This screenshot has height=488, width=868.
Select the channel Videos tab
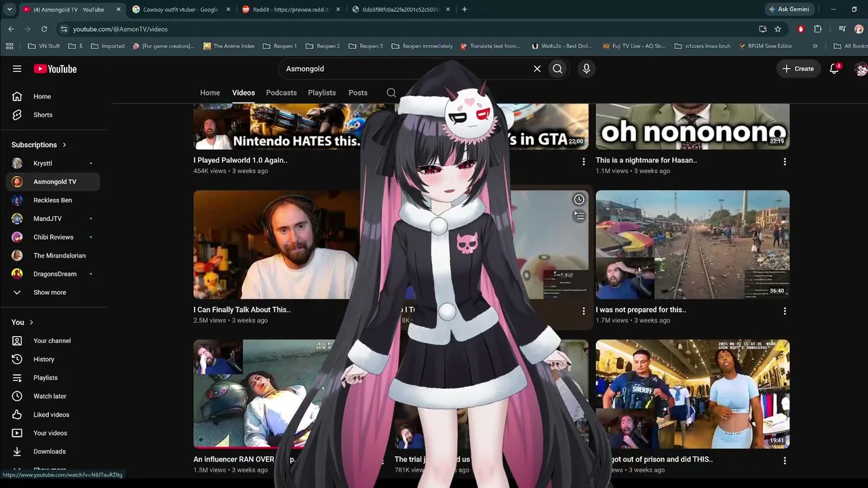243,93
